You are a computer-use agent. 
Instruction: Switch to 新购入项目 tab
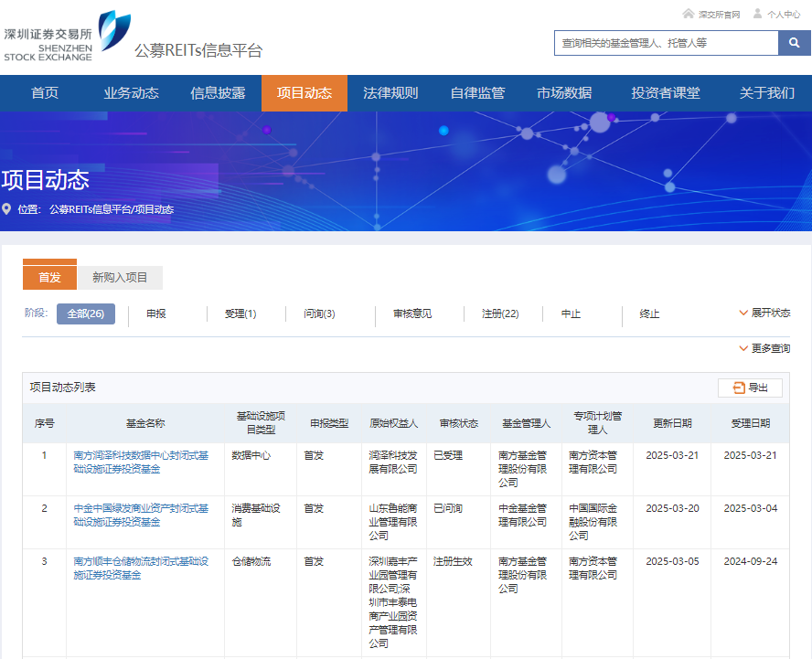pos(120,278)
